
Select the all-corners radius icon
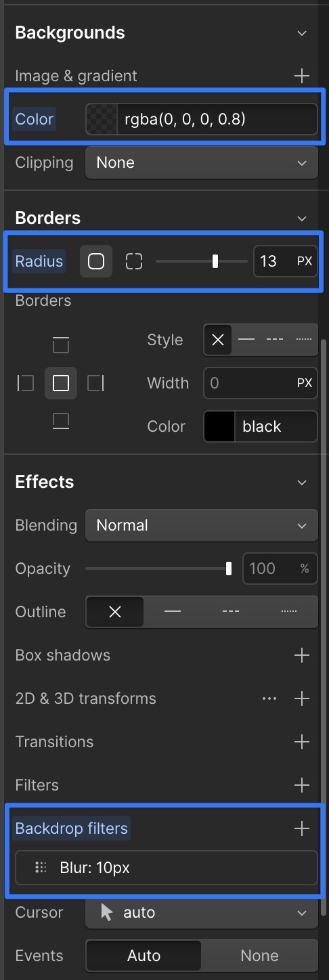[x=96, y=261]
